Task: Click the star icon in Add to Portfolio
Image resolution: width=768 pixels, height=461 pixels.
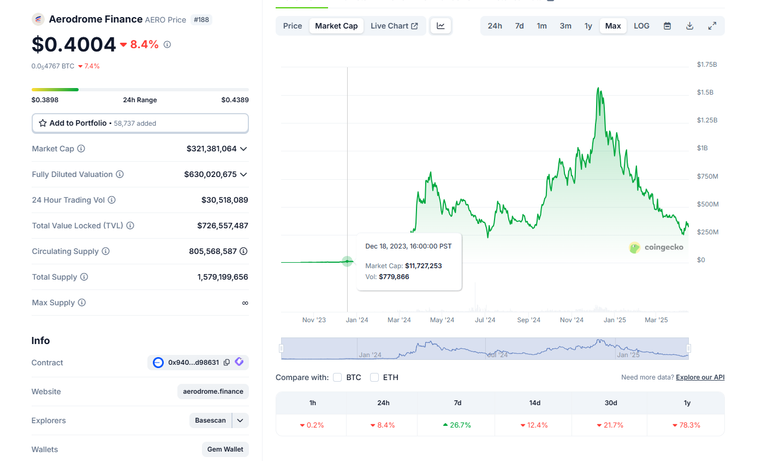Action: (x=43, y=123)
